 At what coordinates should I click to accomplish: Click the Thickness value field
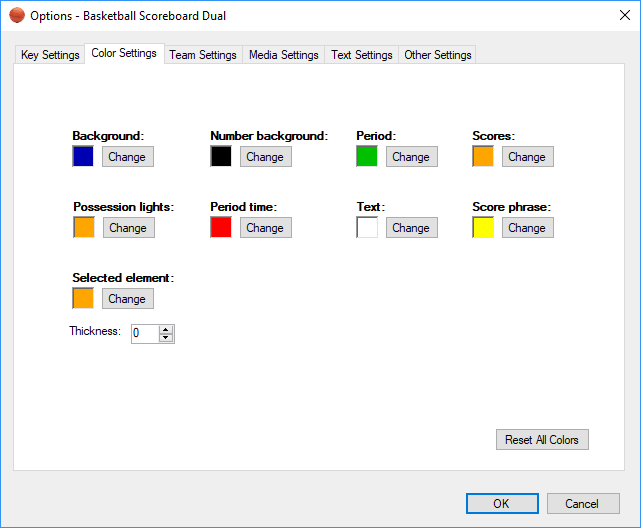pos(144,333)
